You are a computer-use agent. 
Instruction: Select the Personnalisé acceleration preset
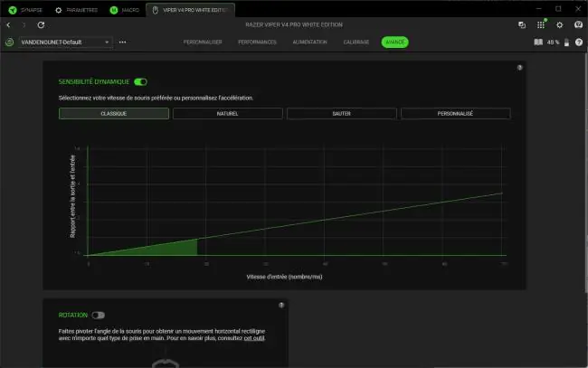(x=456, y=114)
